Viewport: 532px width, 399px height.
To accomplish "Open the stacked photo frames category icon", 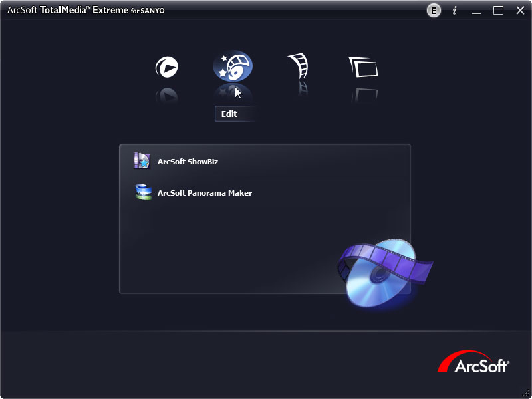I will (363, 67).
